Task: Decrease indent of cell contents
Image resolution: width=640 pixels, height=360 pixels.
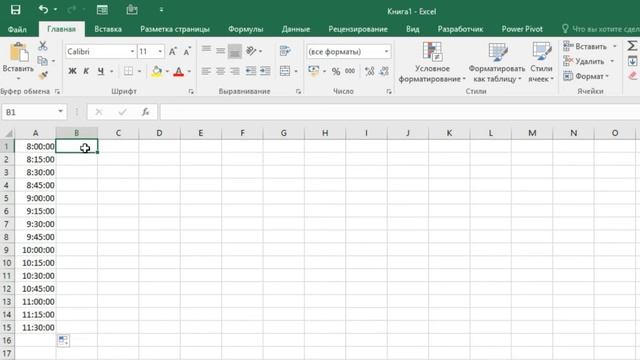Action: 251,71
